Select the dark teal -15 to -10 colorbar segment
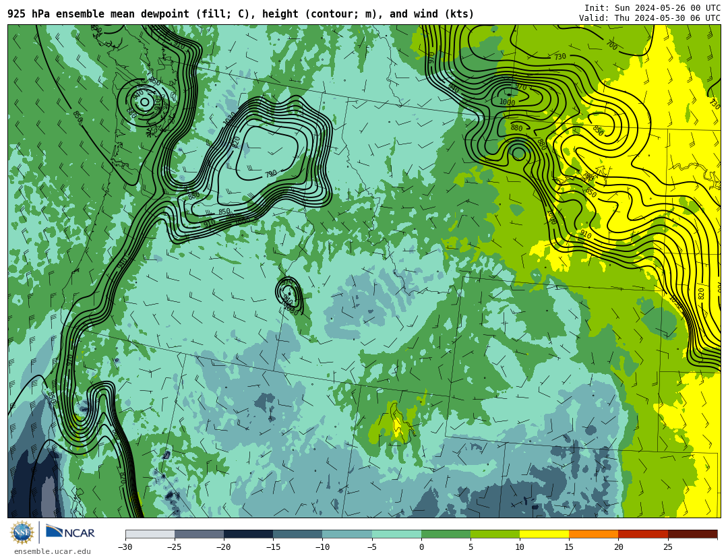The width and height of the screenshot is (728, 560). pos(298,534)
